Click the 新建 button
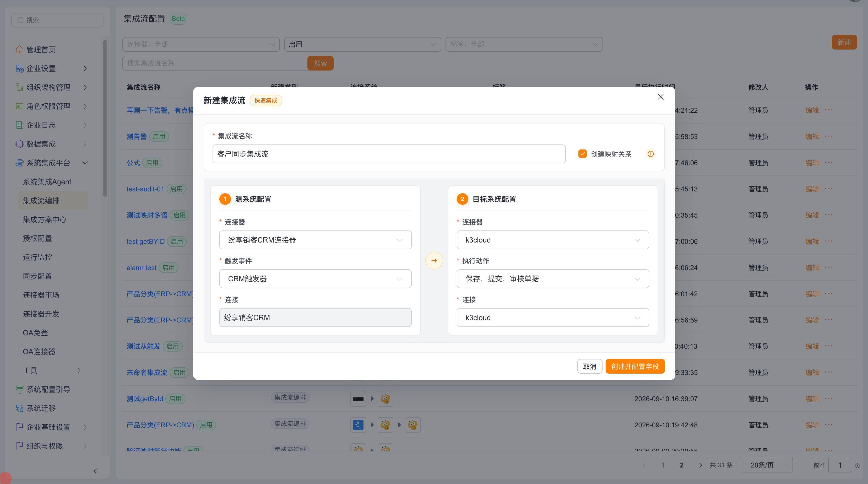The height and width of the screenshot is (484, 868). coord(844,42)
